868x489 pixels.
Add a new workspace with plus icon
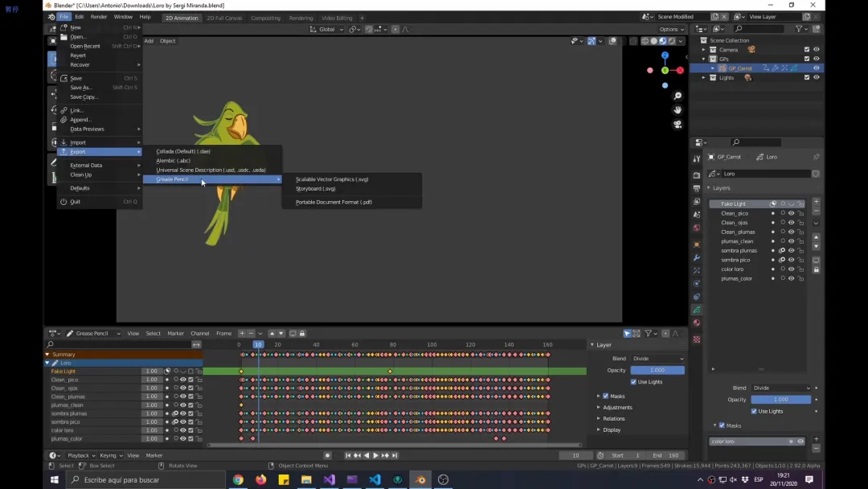click(x=362, y=18)
